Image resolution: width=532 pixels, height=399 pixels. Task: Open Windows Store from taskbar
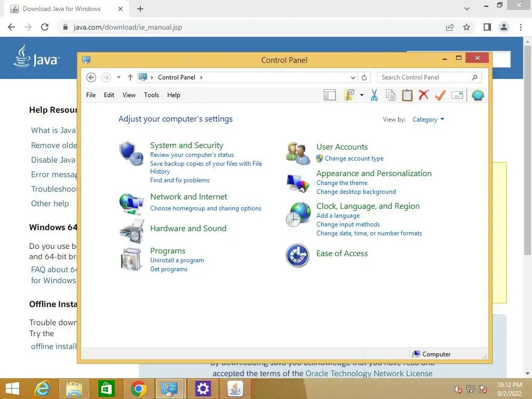[106, 389]
